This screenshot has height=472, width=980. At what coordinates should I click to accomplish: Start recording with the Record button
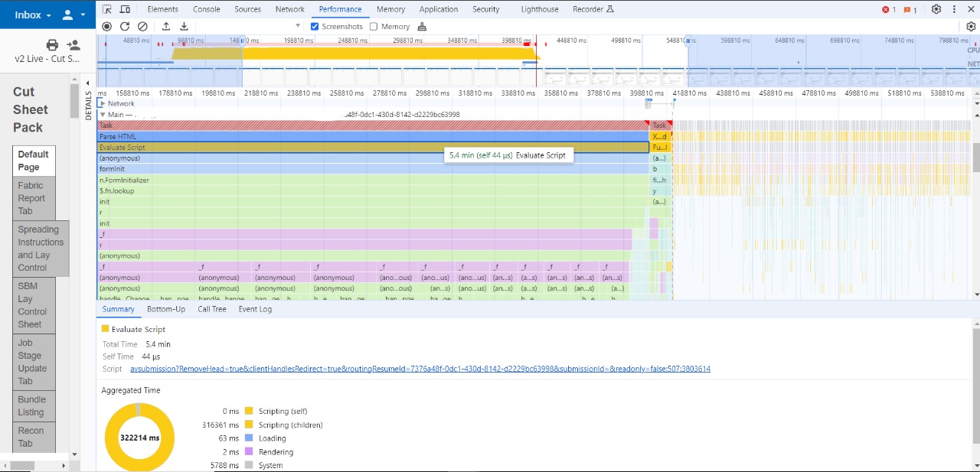pos(106,26)
